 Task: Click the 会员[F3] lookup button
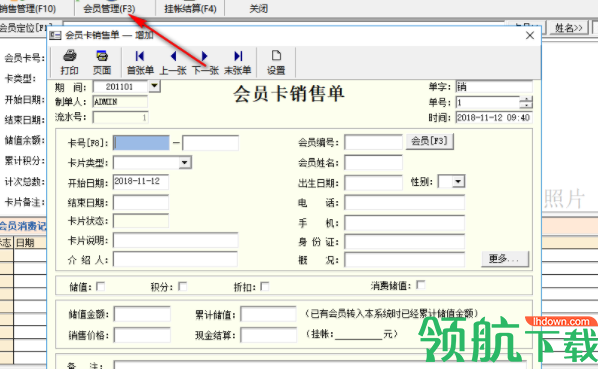pos(429,141)
